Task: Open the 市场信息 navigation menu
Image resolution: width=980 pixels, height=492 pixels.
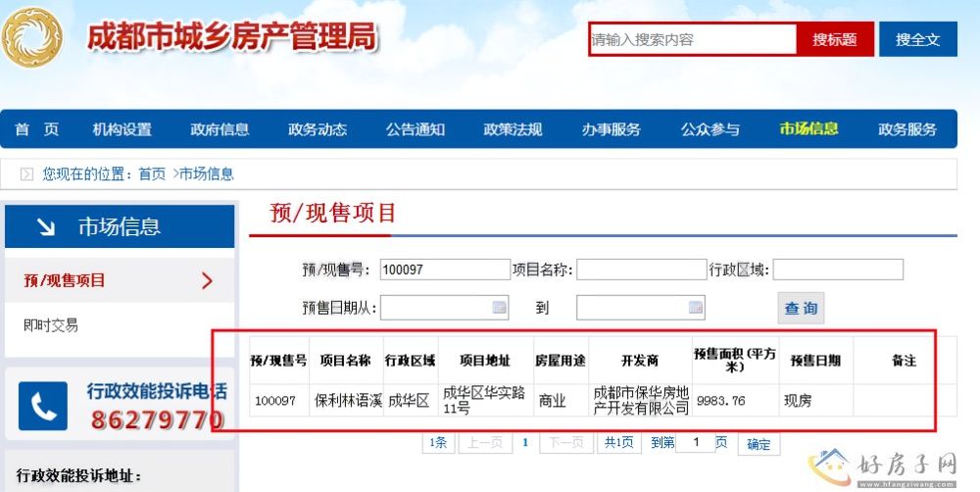Action: point(808,129)
